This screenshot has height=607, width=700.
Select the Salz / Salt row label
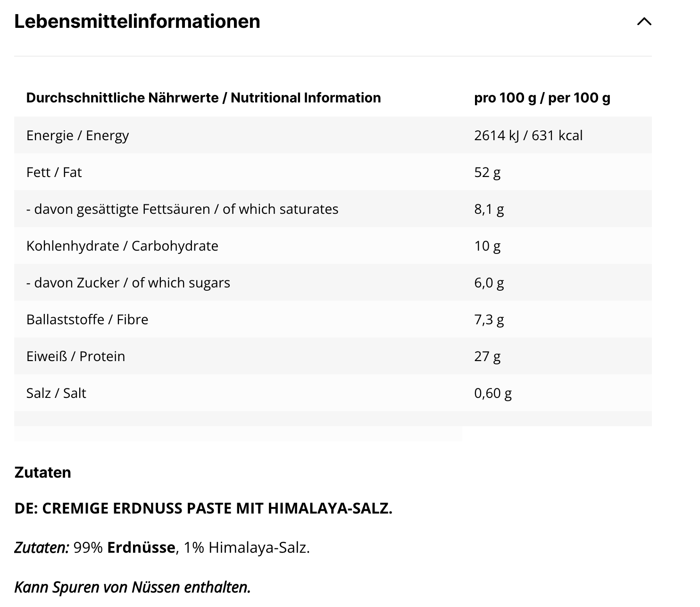tap(56, 393)
